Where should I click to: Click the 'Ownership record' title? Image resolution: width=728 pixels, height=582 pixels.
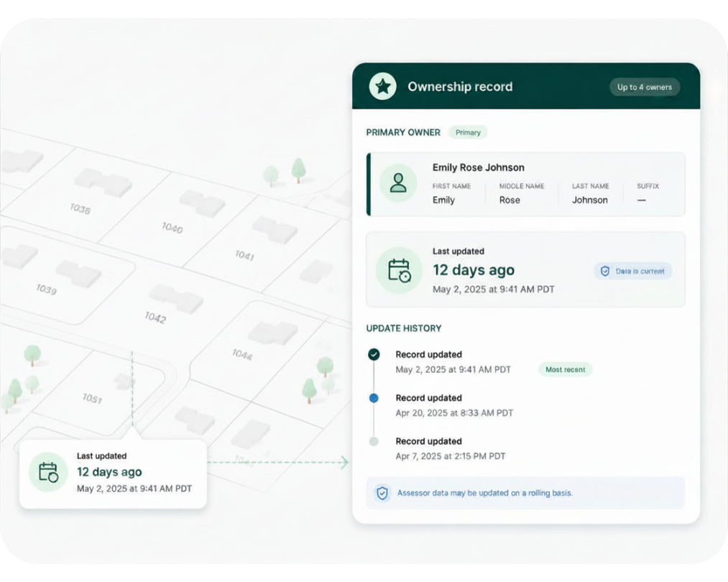[x=460, y=86]
